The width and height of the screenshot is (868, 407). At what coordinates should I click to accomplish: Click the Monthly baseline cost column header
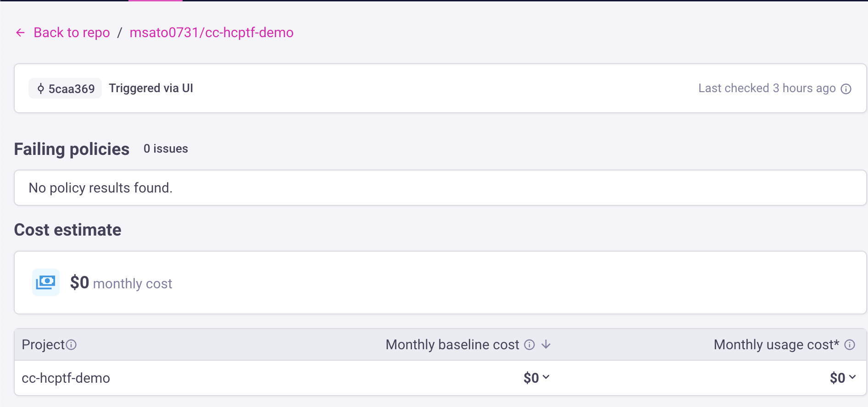452,345
